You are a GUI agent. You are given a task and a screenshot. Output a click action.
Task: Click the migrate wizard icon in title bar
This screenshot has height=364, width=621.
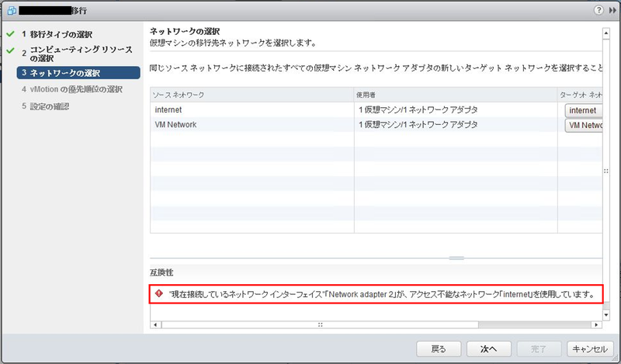coord(11,11)
